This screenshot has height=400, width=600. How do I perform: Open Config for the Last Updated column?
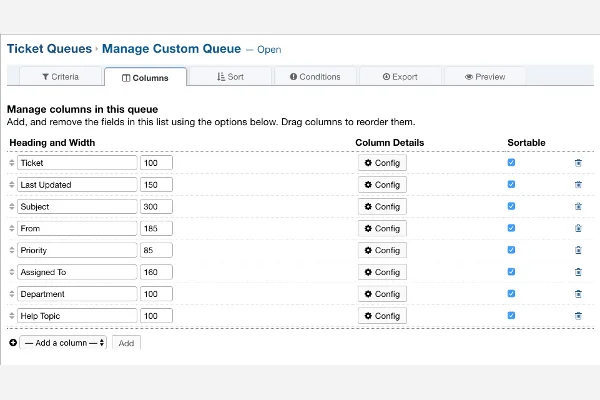tap(382, 184)
